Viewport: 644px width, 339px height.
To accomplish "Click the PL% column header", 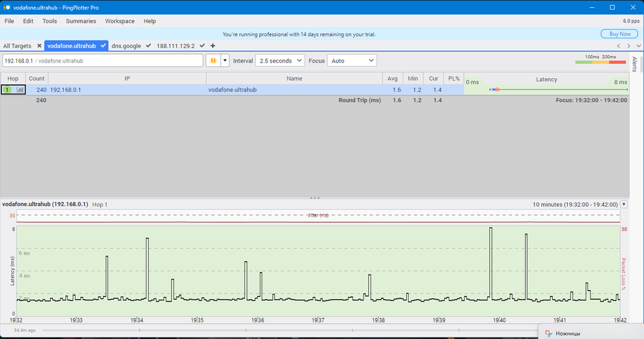I will (x=454, y=79).
